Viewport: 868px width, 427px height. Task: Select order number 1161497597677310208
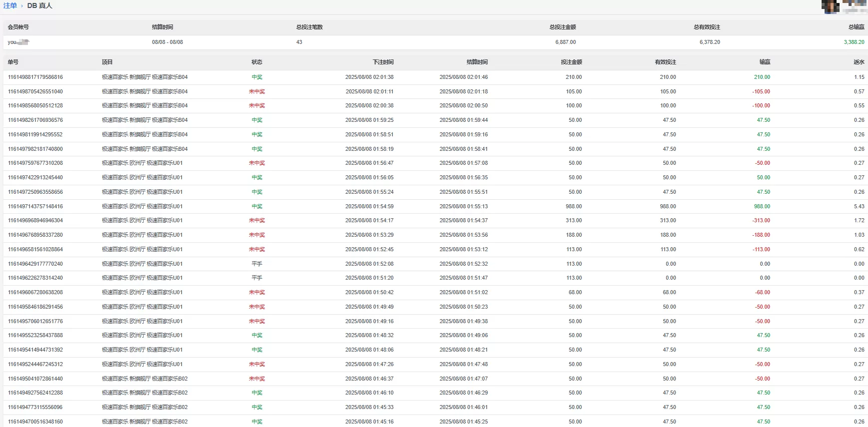35,163
